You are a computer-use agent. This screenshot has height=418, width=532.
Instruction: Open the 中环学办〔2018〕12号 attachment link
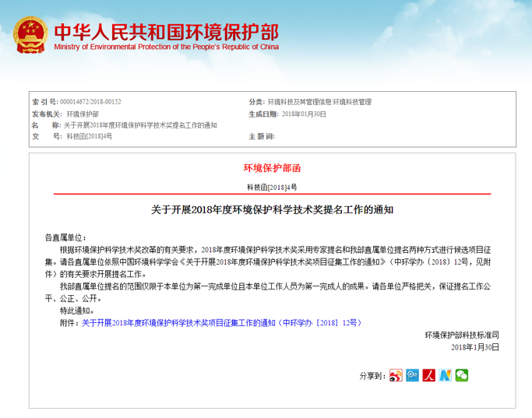(x=222, y=321)
